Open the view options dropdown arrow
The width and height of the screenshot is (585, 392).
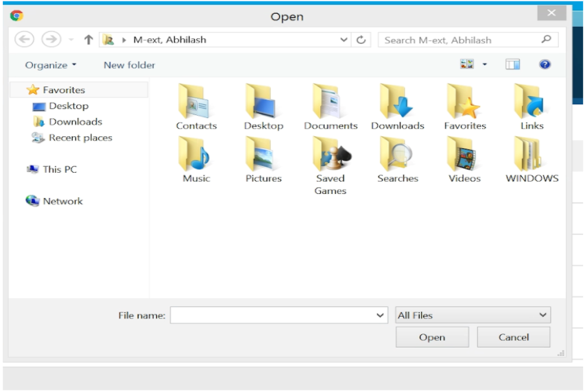click(x=485, y=64)
